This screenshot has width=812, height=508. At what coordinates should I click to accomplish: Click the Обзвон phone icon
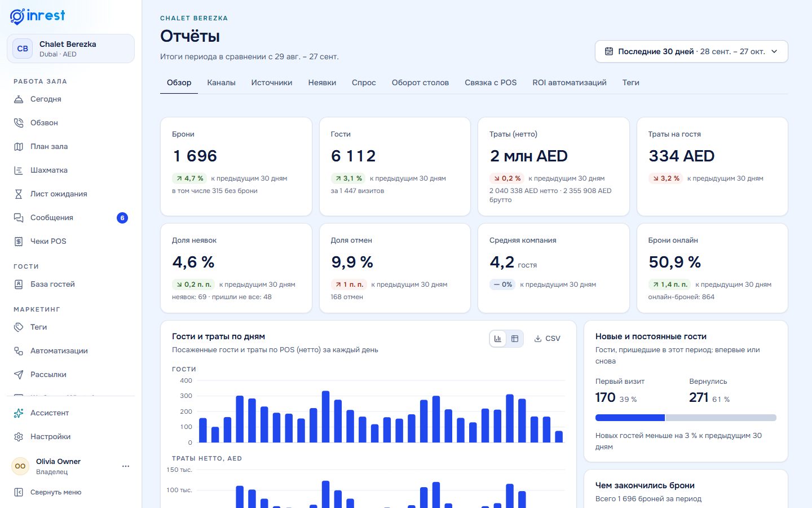19,123
